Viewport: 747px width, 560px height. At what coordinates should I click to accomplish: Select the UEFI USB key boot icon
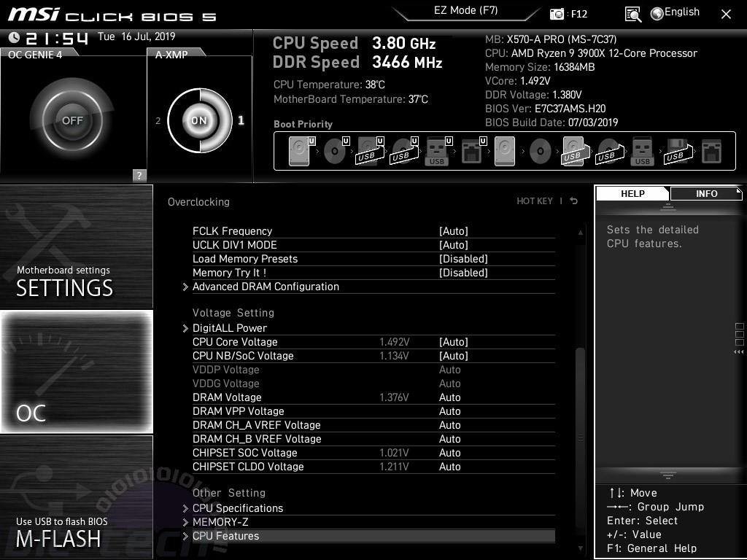(438, 151)
